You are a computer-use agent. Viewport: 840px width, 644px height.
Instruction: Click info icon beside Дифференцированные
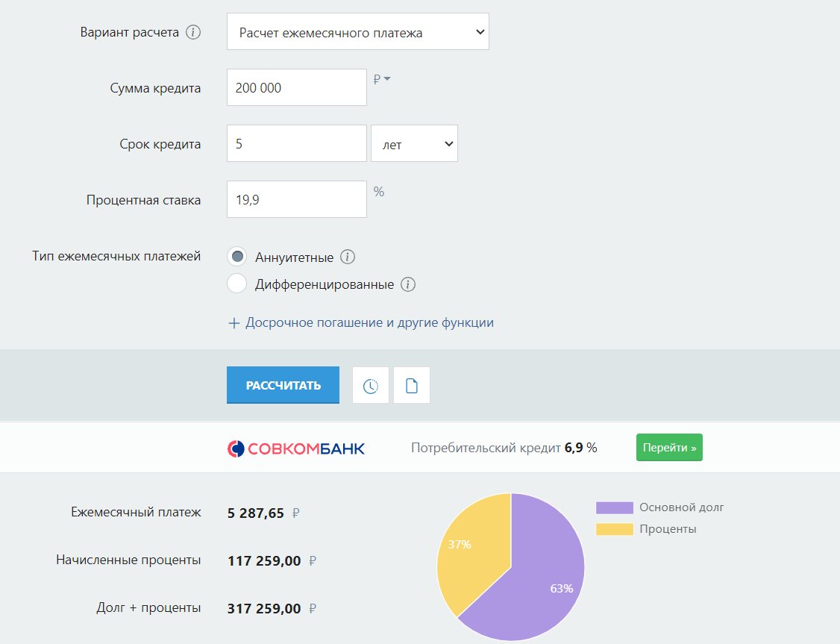point(408,284)
